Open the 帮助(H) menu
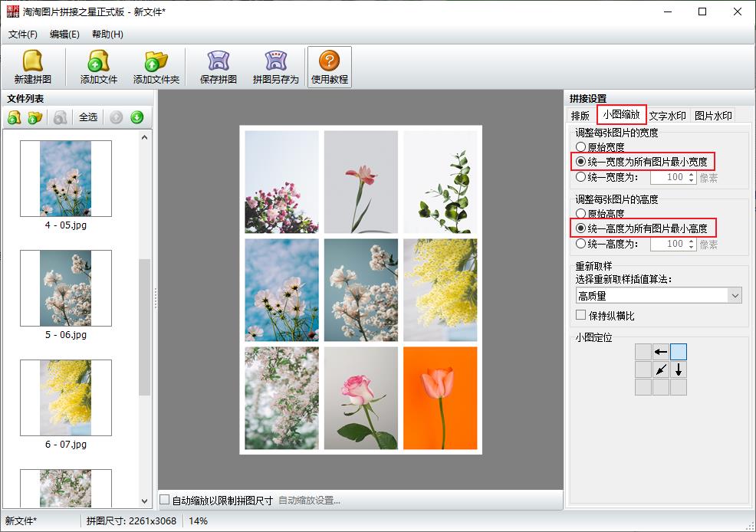The width and height of the screenshot is (756, 532). point(107,34)
